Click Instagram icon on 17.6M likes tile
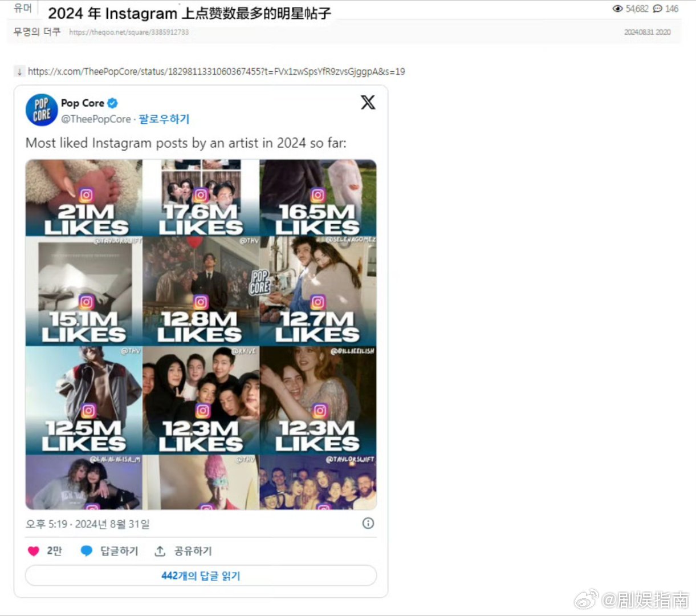Screen dimensions: 696x616 (x=201, y=195)
